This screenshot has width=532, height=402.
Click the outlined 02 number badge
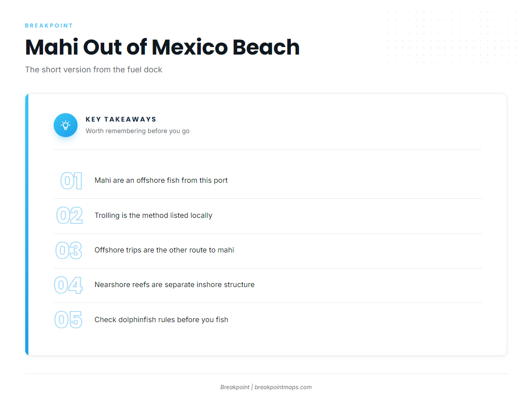(70, 216)
